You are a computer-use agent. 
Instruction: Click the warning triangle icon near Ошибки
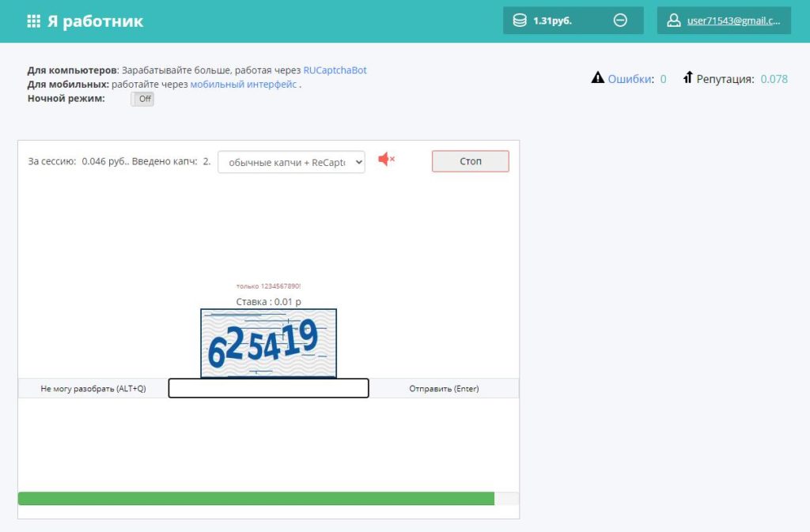(598, 78)
